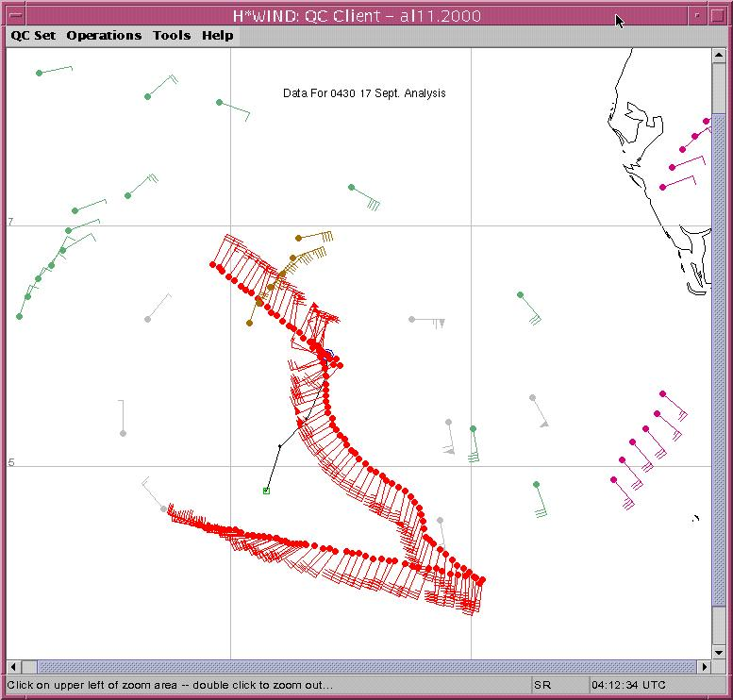Click the green square storm center marker
Viewport: 733px width, 700px height.
click(266, 491)
